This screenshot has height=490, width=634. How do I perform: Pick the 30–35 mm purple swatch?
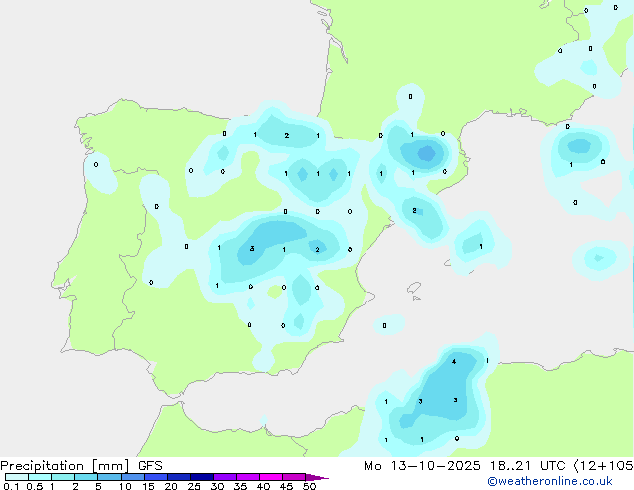[x=225, y=477]
